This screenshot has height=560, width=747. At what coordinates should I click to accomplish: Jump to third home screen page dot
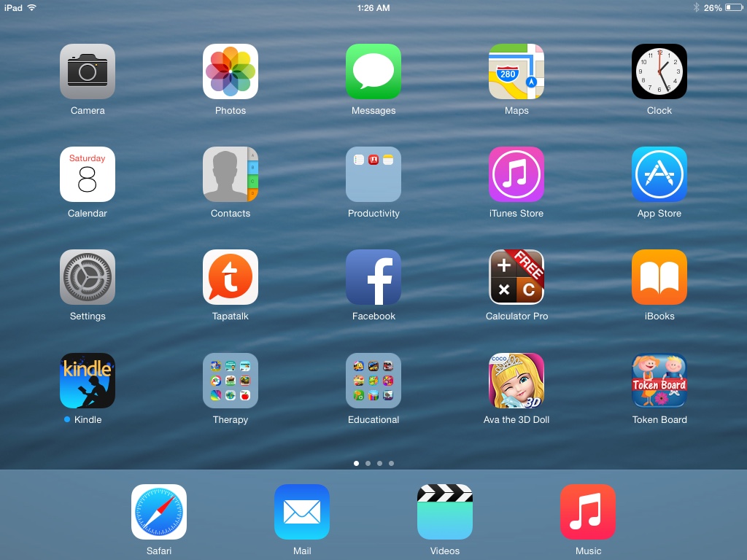[x=379, y=463]
